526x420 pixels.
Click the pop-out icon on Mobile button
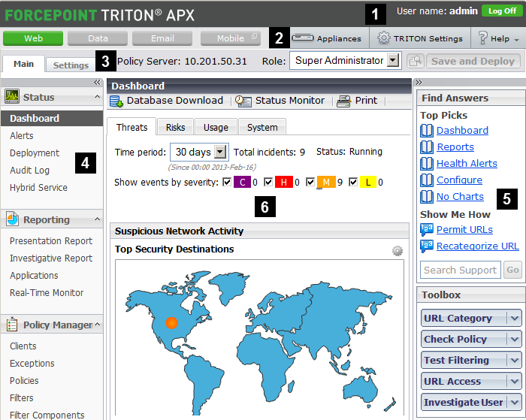coord(254,36)
